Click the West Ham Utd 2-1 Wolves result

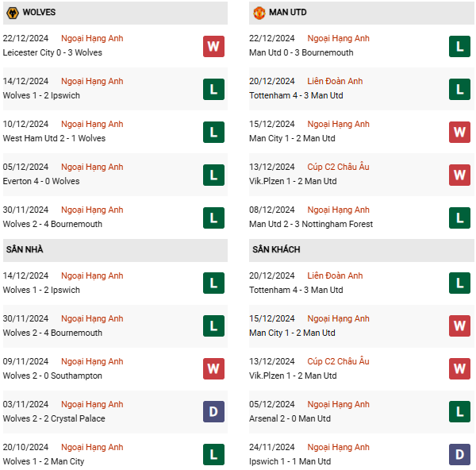tap(54, 138)
